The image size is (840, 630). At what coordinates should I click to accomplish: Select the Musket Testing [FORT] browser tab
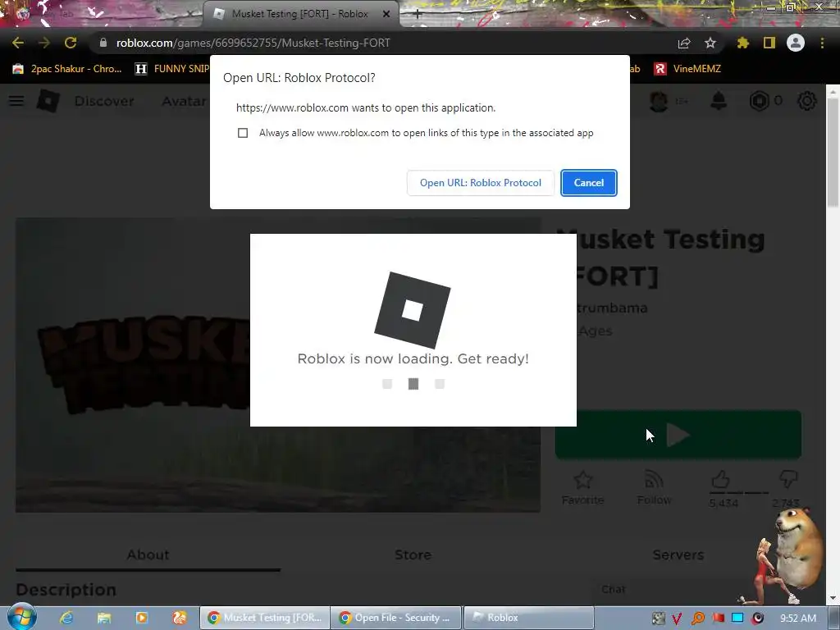pos(300,14)
